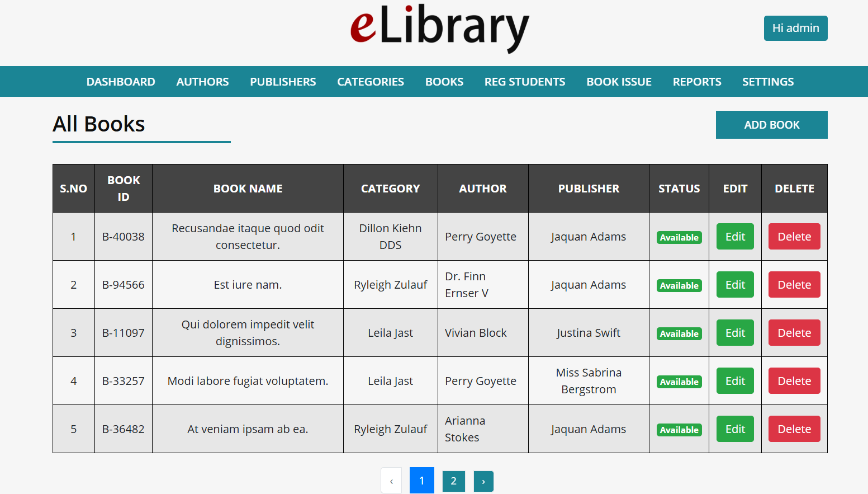Open Publishers page
Viewport: 868px width, 494px height.
pyautogui.click(x=283, y=82)
